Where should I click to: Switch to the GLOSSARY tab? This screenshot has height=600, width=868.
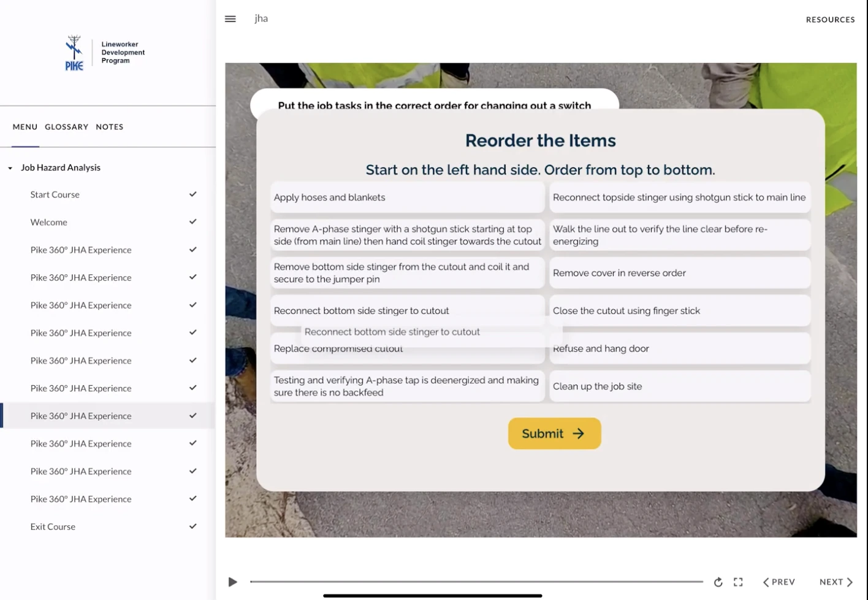point(66,126)
